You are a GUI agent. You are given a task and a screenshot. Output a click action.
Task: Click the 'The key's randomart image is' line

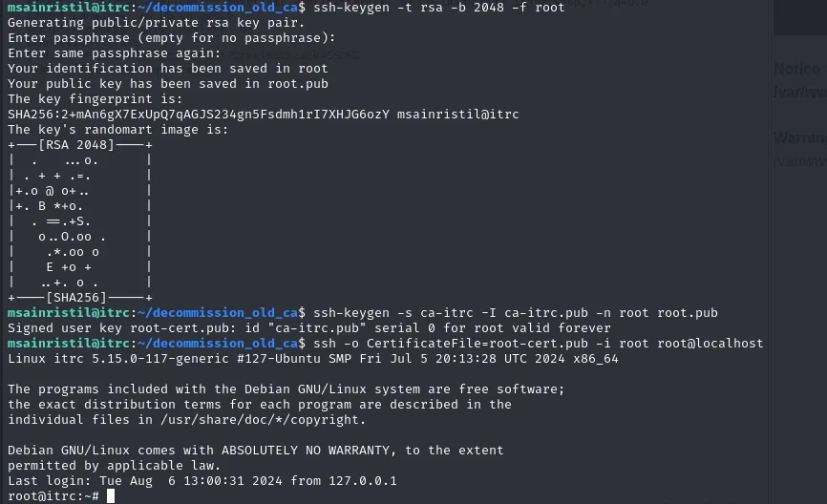[117, 130]
